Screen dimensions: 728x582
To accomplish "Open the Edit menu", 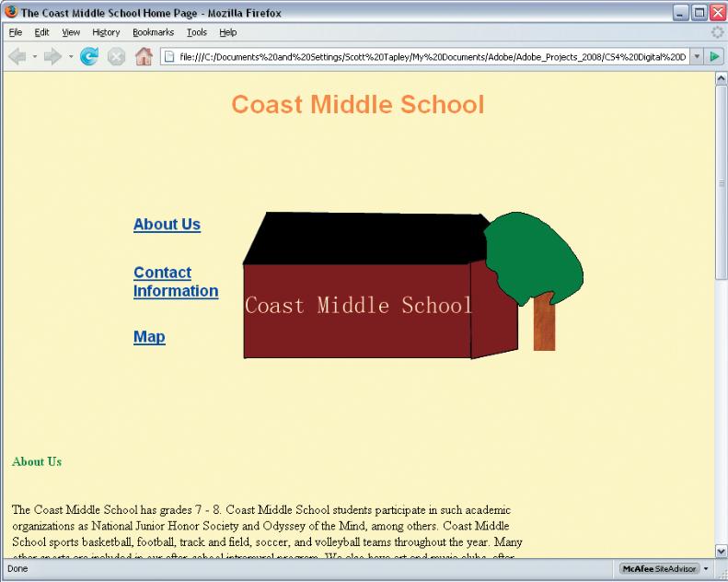I will pos(41,32).
